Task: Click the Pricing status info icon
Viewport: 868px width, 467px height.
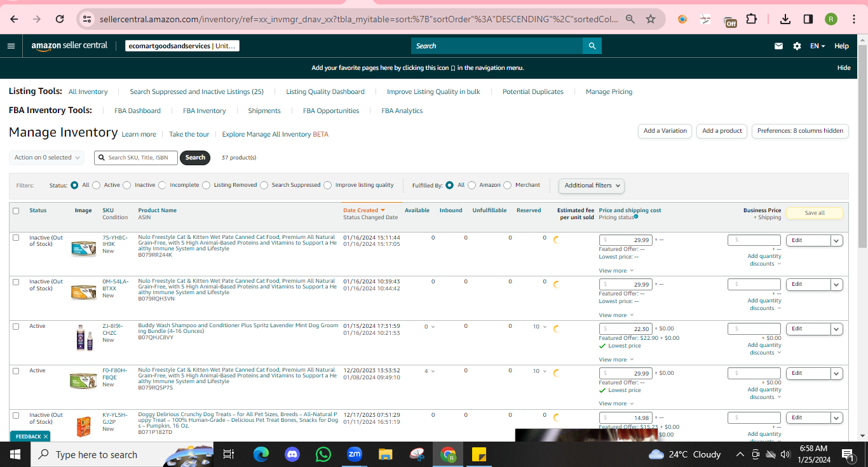Action: point(635,217)
